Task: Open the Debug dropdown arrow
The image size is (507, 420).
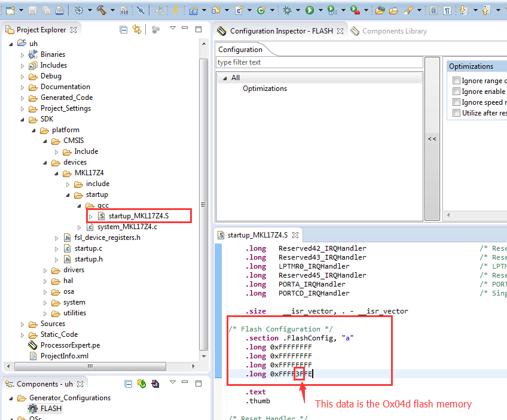Action: click(298, 10)
